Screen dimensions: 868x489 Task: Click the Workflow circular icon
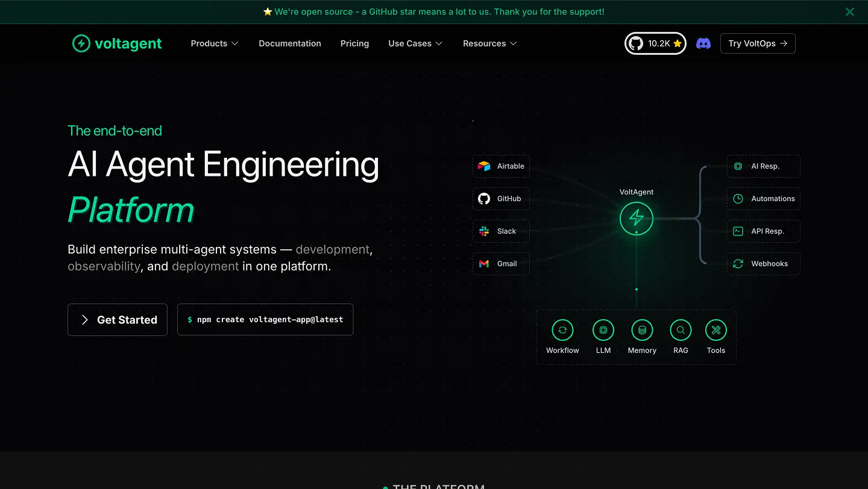click(562, 330)
